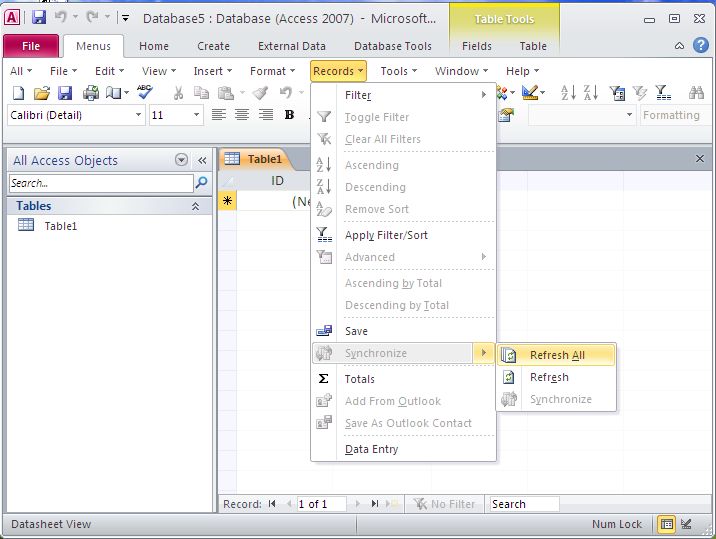Switch to External Data tab

[x=292, y=46]
